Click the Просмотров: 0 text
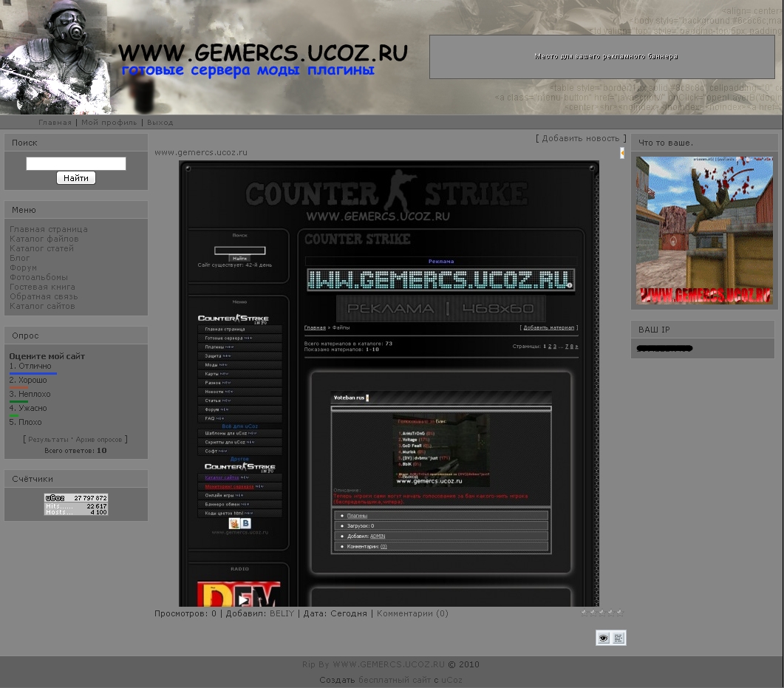 (x=185, y=613)
